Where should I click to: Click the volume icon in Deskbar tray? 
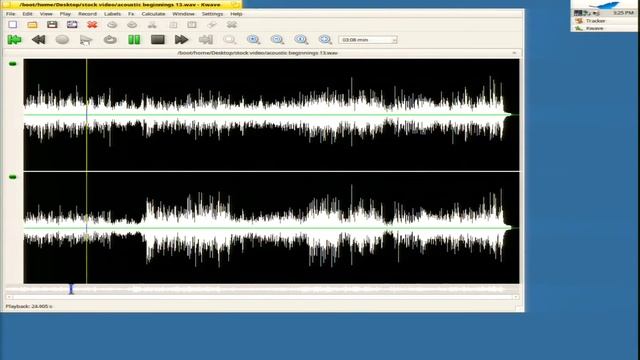coord(597,13)
